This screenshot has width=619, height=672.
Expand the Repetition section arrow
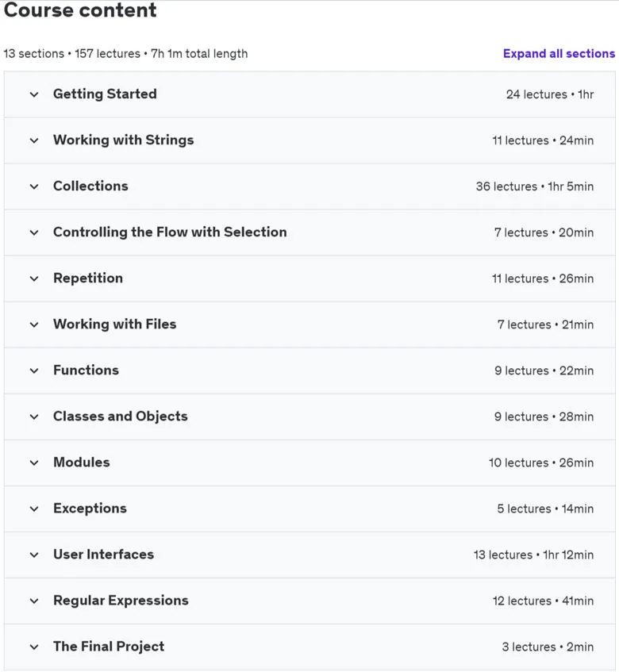pos(34,278)
